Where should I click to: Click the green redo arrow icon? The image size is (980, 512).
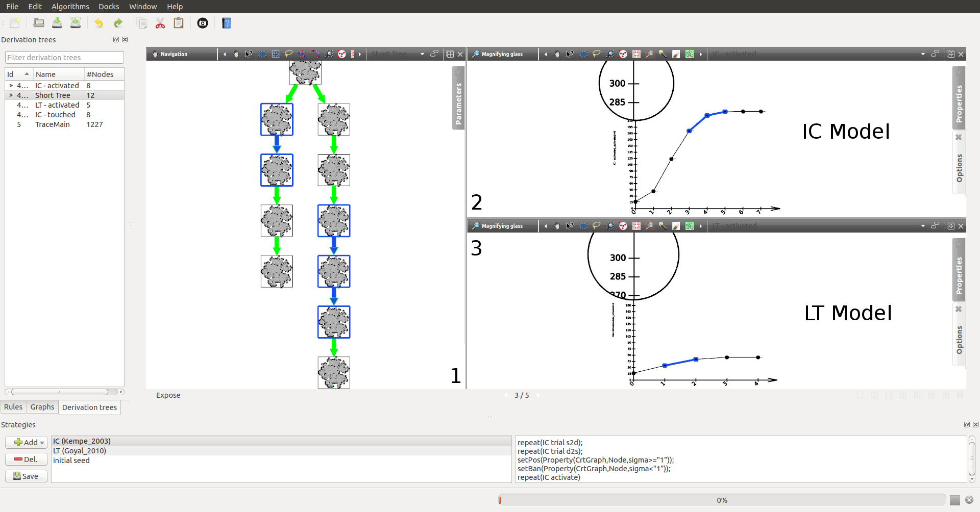point(118,23)
